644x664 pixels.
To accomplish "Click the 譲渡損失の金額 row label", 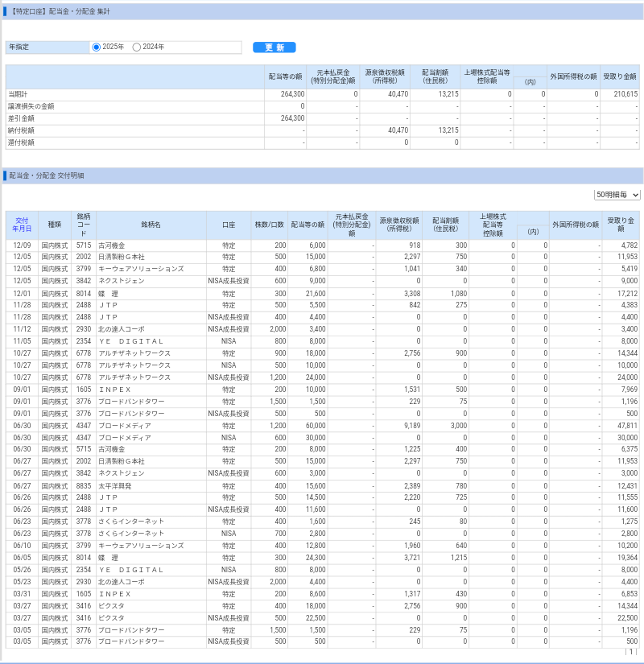I will (31, 106).
